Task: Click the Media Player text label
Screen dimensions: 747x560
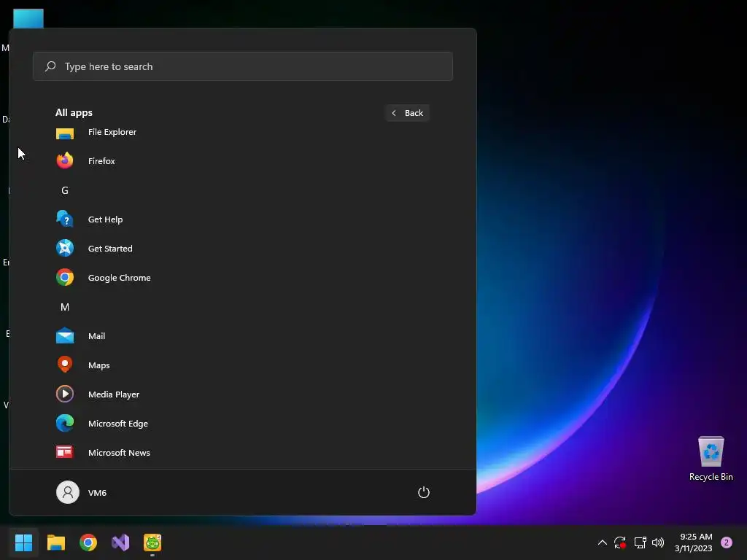Action: pyautogui.click(x=113, y=394)
